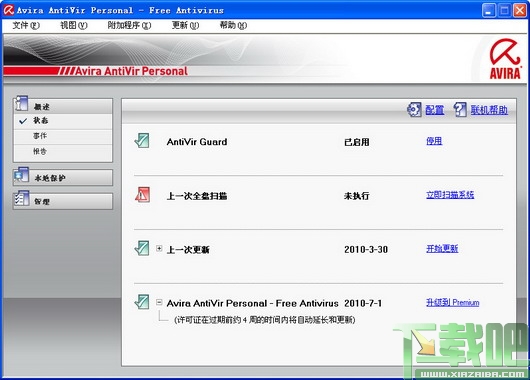The image size is (530, 380).
Task: Expand the 管理 sidebar section
Action: coord(63,201)
